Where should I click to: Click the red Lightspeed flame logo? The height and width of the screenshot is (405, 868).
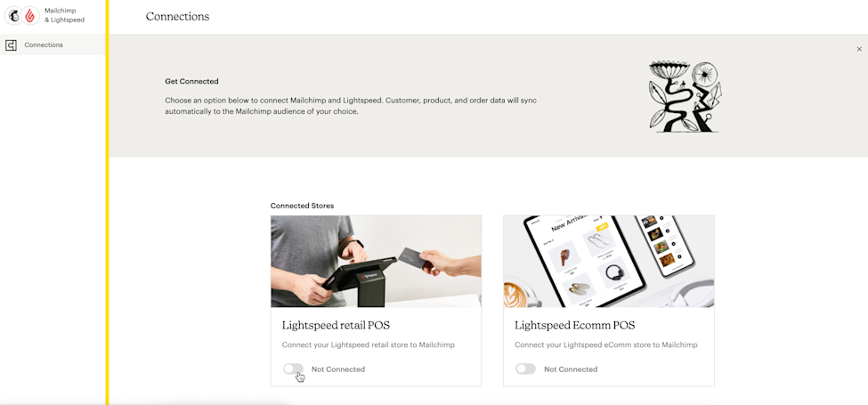(30, 15)
